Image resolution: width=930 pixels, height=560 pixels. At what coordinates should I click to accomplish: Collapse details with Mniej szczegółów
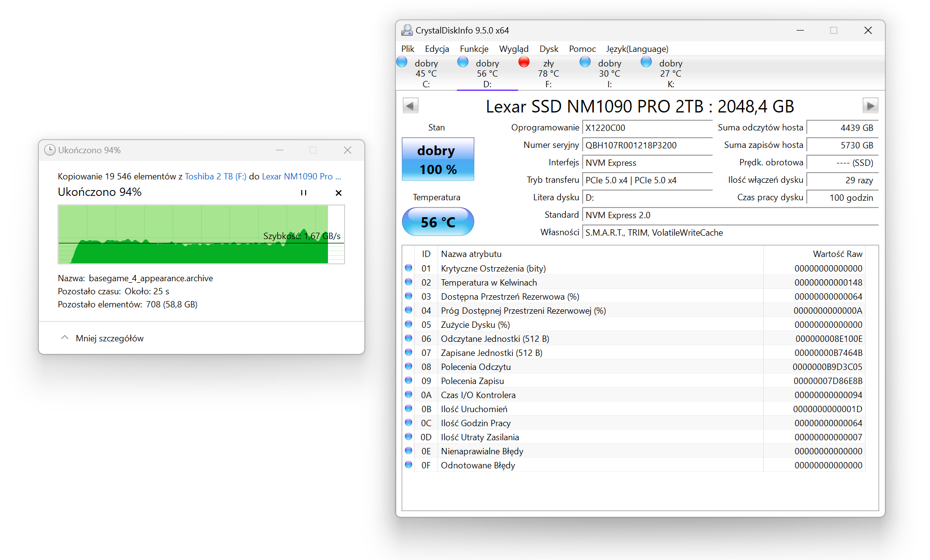(102, 338)
